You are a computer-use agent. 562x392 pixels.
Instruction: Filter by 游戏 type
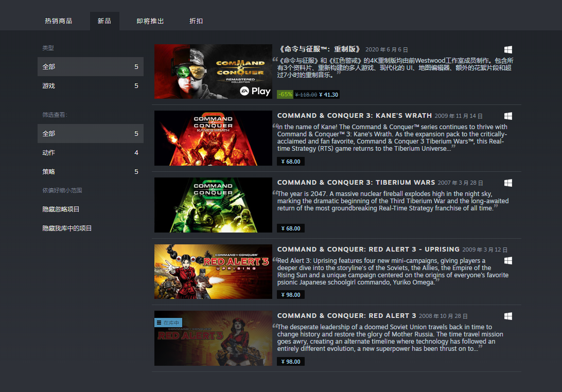pyautogui.click(x=91, y=85)
